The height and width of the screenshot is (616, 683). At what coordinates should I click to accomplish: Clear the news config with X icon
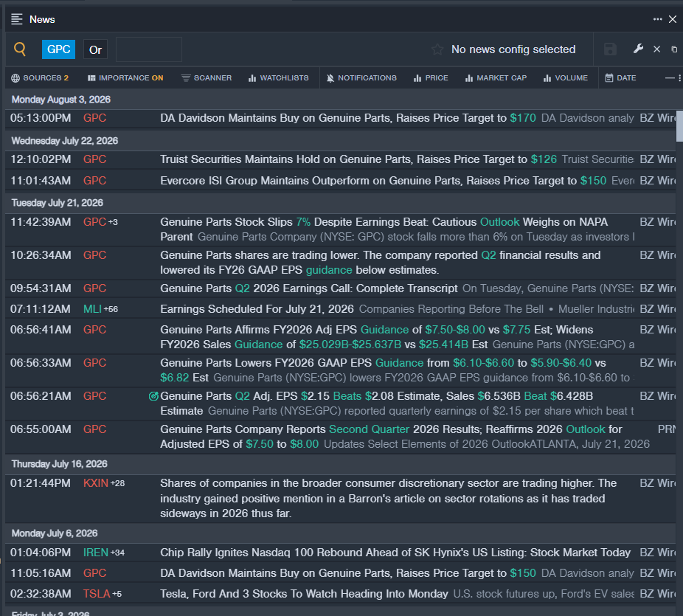point(657,49)
